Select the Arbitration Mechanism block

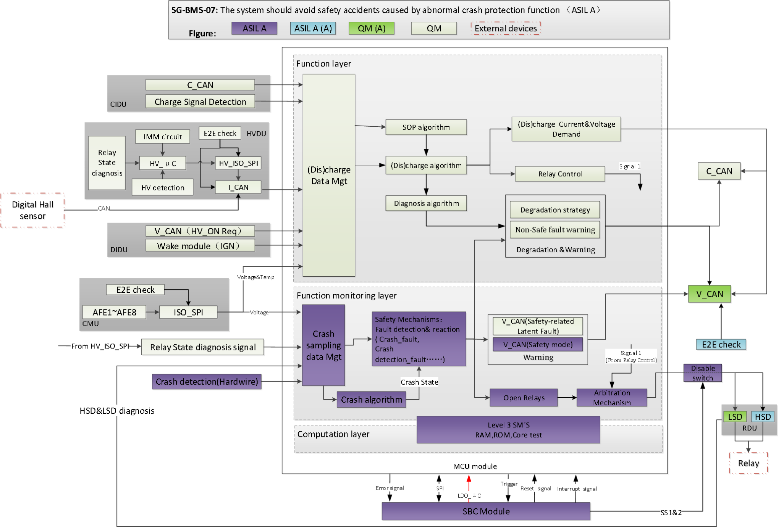pos(612,398)
